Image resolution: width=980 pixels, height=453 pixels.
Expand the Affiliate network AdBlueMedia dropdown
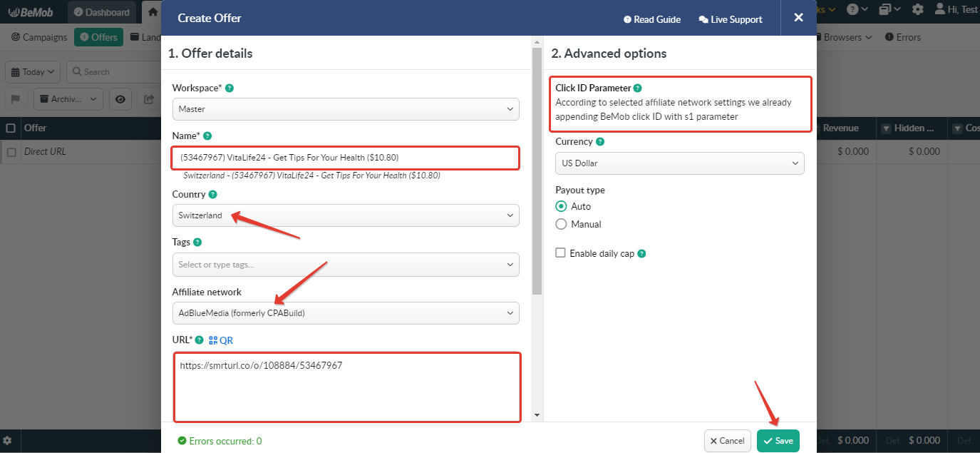345,313
